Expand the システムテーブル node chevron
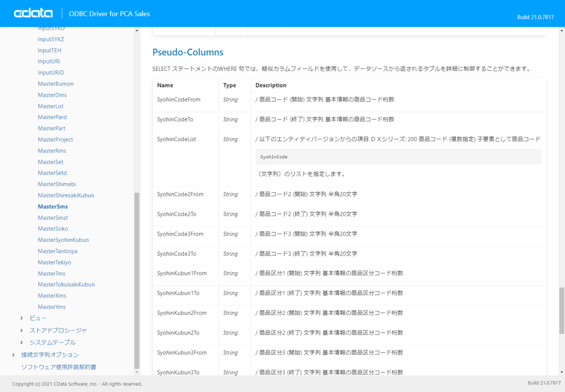The width and height of the screenshot is (565, 392). point(22,342)
